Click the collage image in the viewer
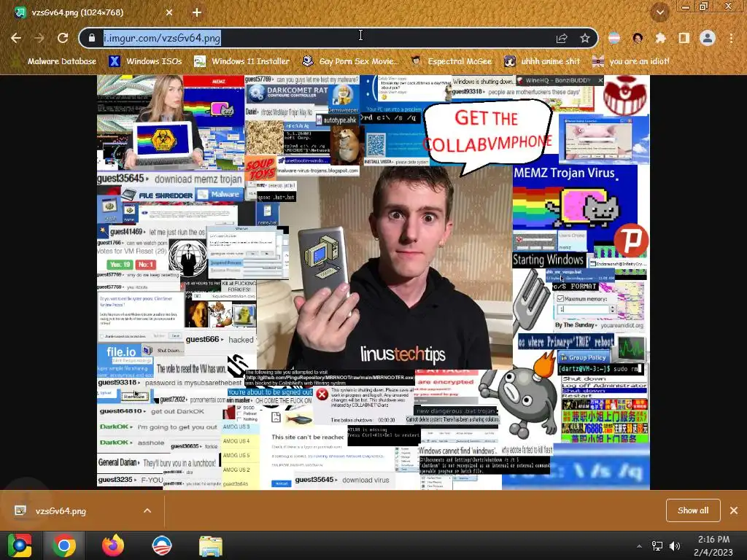747x560 pixels. pos(373,282)
